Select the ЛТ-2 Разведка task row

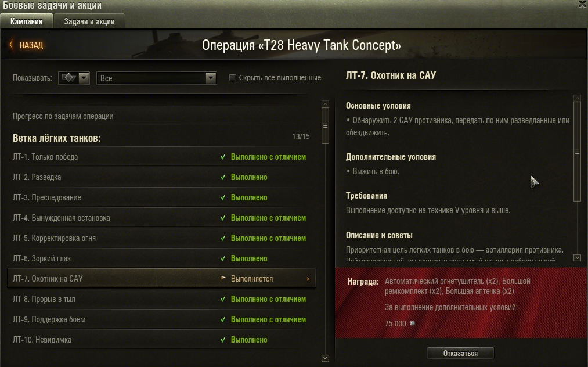161,177
